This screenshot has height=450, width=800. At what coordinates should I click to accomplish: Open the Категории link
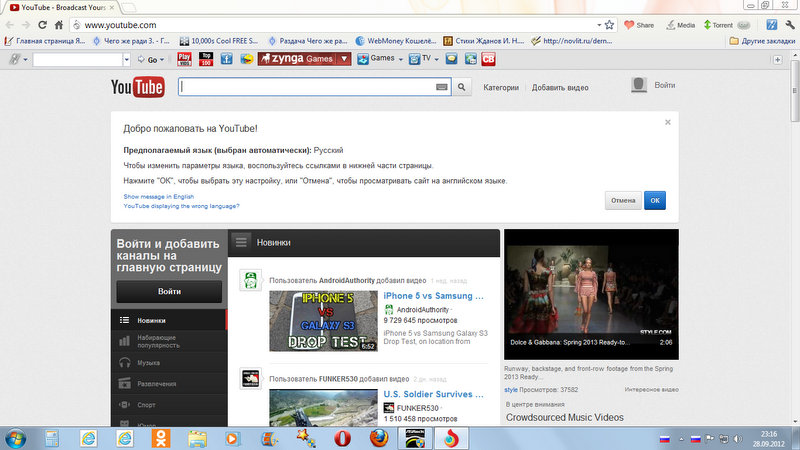pos(501,88)
